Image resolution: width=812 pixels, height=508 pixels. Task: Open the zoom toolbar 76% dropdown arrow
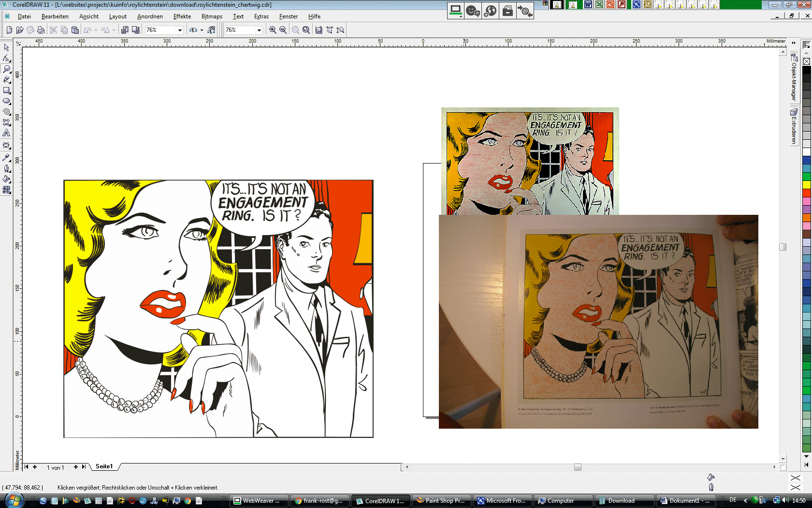[259, 30]
